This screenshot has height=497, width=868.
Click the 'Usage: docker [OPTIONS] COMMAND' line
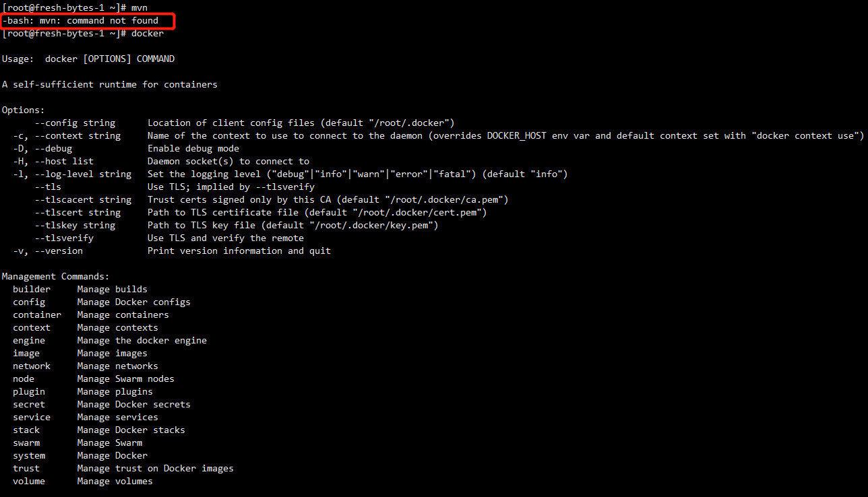point(88,59)
